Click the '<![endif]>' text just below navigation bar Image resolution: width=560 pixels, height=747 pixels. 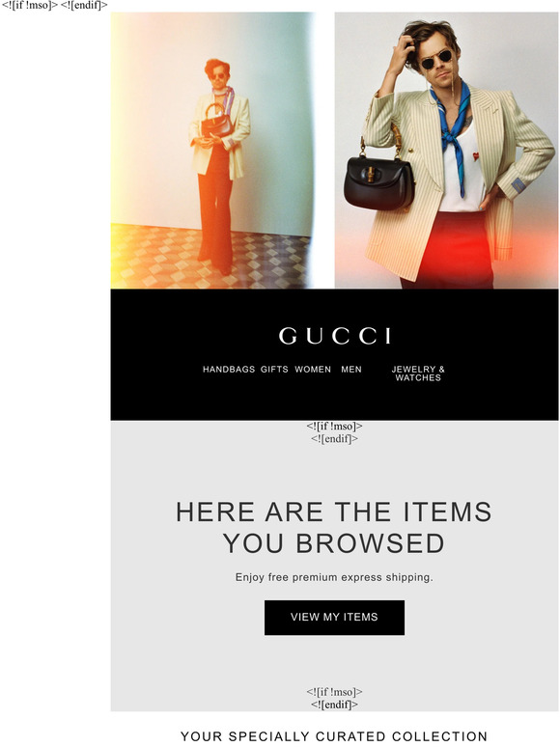[x=335, y=439]
